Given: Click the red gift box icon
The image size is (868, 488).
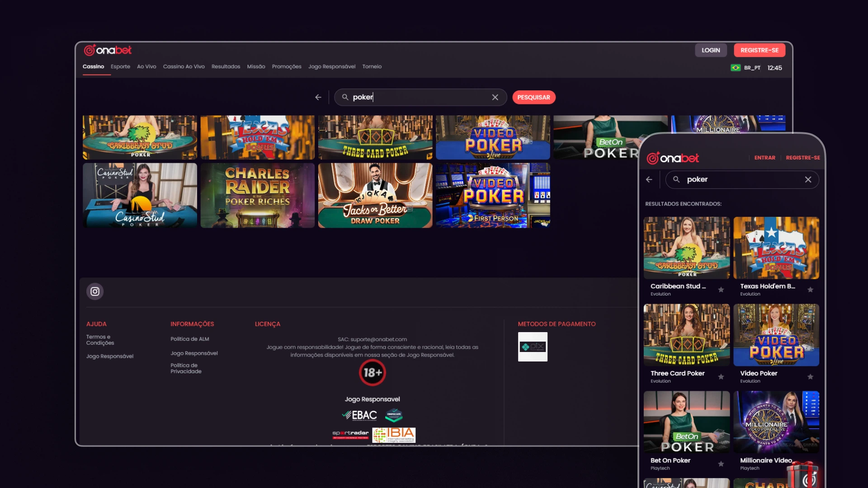Looking at the screenshot, I should click(x=803, y=474).
